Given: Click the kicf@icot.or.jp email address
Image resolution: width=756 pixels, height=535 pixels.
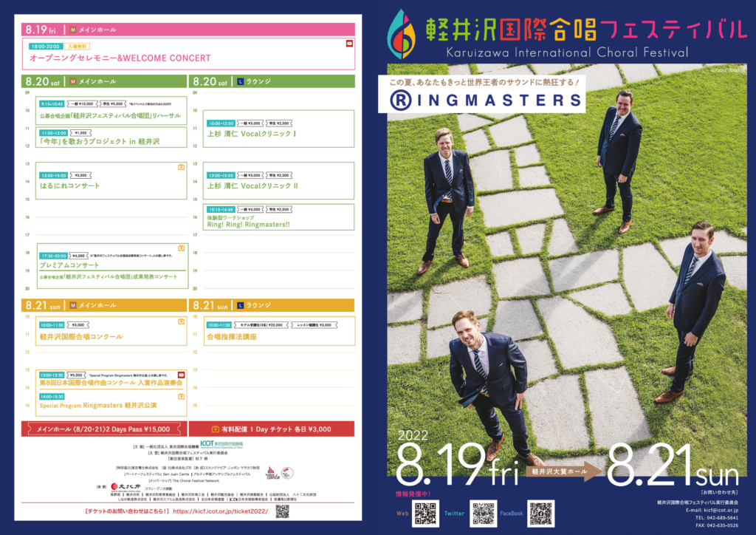Looking at the screenshot, I should click(x=721, y=510).
